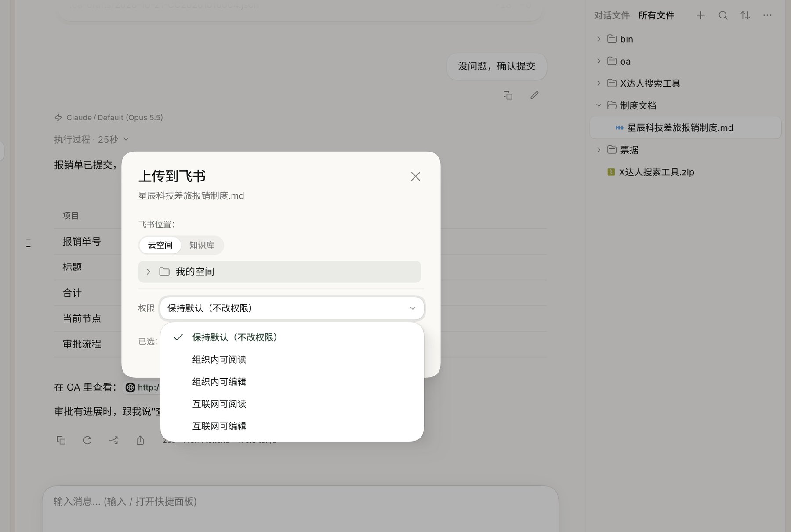Image resolution: width=791 pixels, height=532 pixels.
Task: Select 星辰科技差旅报销制度.md file
Action: 685,128
